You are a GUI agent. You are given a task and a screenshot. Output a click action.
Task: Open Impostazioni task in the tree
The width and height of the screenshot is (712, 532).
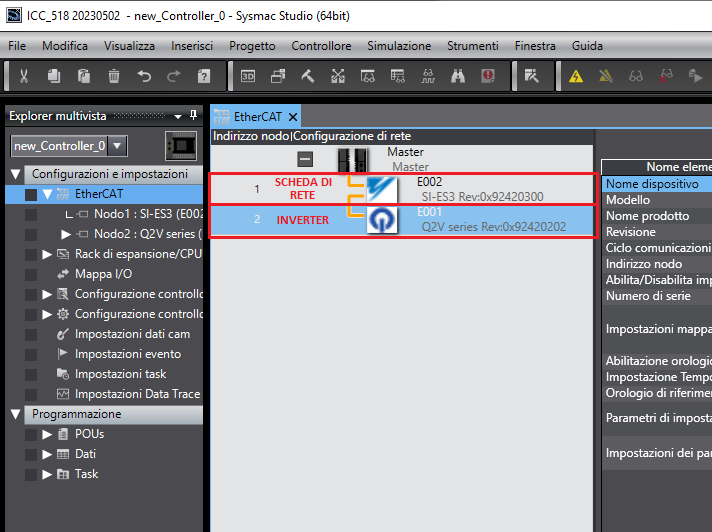tap(120, 374)
